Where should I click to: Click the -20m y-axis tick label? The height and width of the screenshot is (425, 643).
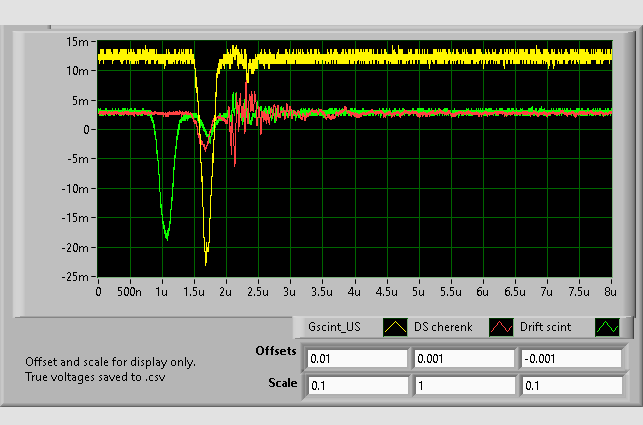75,248
